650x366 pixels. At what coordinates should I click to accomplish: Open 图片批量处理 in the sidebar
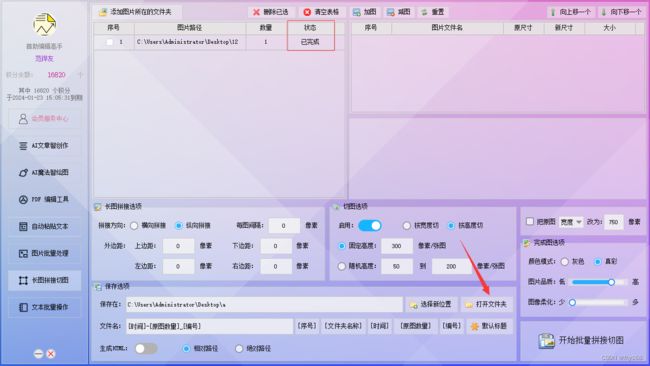click(44, 253)
